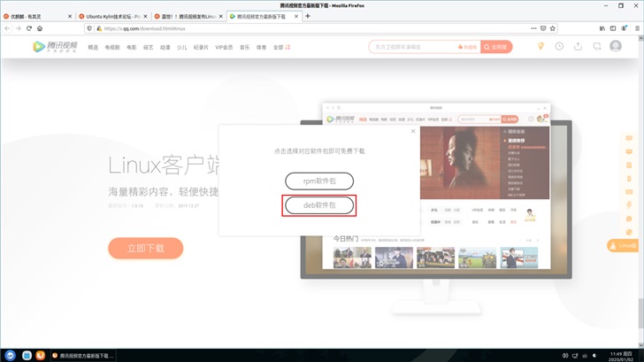Image resolution: width=644 pixels, height=362 pixels.
Task: Click the orange 立即下载 button
Action: click(145, 248)
